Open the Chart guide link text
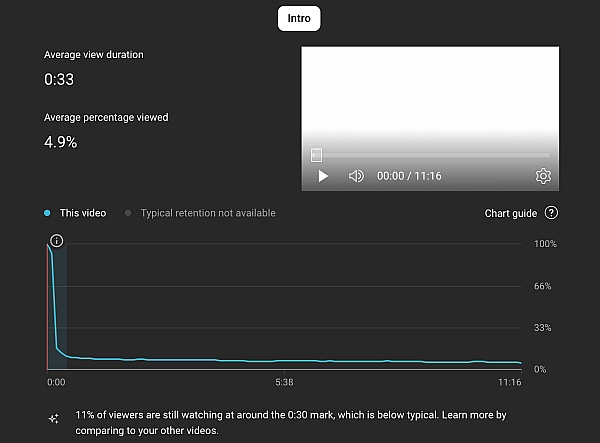The height and width of the screenshot is (443, 600). tap(510, 213)
